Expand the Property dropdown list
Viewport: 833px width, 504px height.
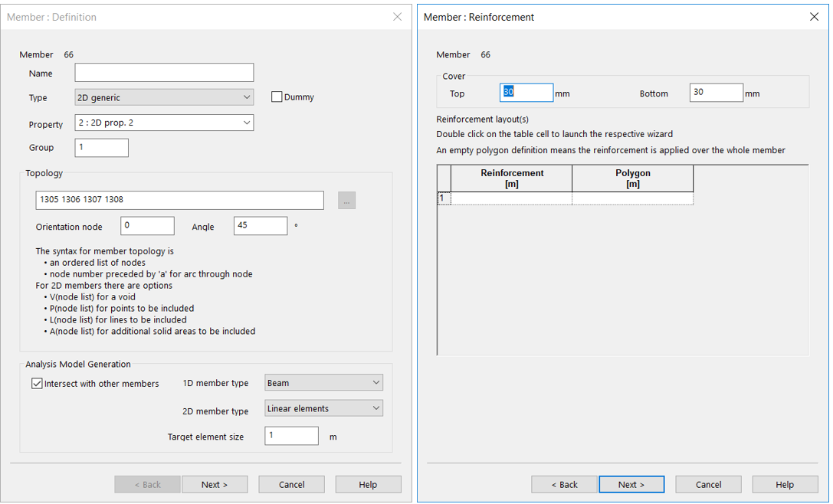(164, 123)
